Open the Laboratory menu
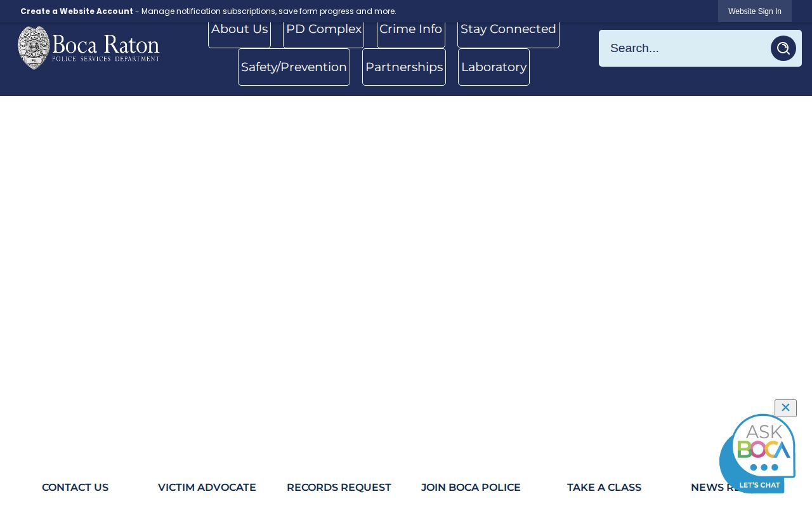Screen dimensions: 812x508 point(494,67)
